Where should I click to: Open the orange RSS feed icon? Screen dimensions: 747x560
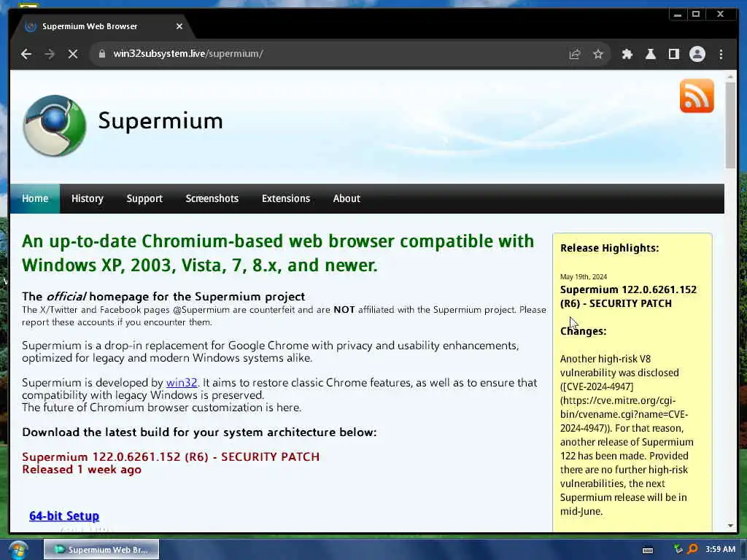tap(697, 96)
